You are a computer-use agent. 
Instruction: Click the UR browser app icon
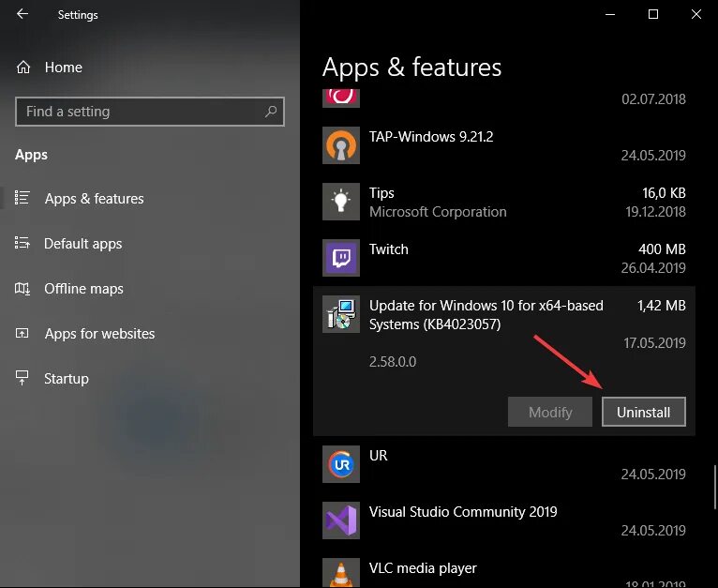pyautogui.click(x=340, y=464)
